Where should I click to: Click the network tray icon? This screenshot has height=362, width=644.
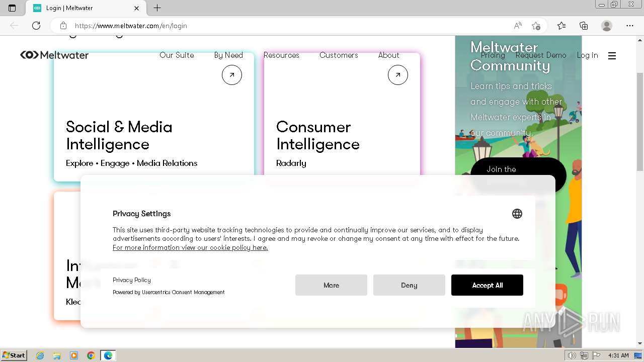(584, 355)
